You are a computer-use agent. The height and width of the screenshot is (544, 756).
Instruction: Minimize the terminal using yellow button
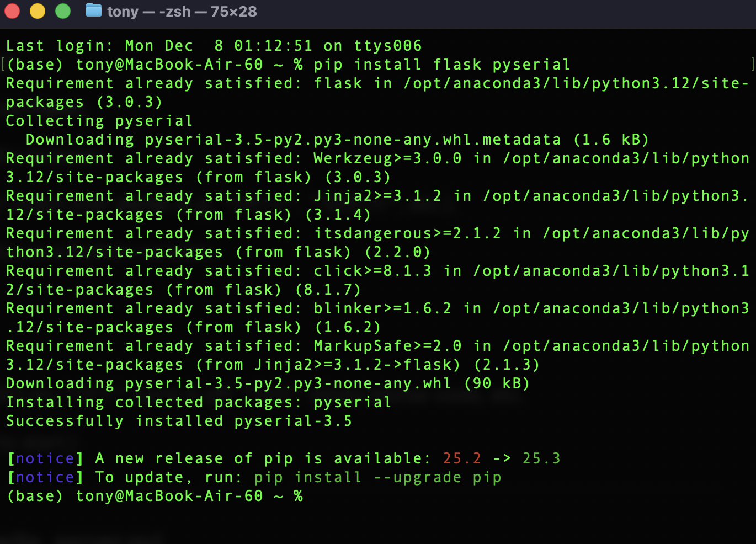[38, 11]
